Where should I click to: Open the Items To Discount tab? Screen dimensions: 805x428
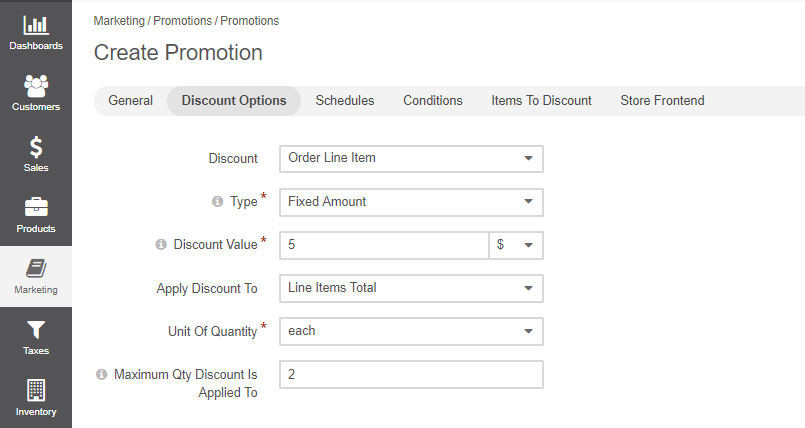pyautogui.click(x=541, y=101)
